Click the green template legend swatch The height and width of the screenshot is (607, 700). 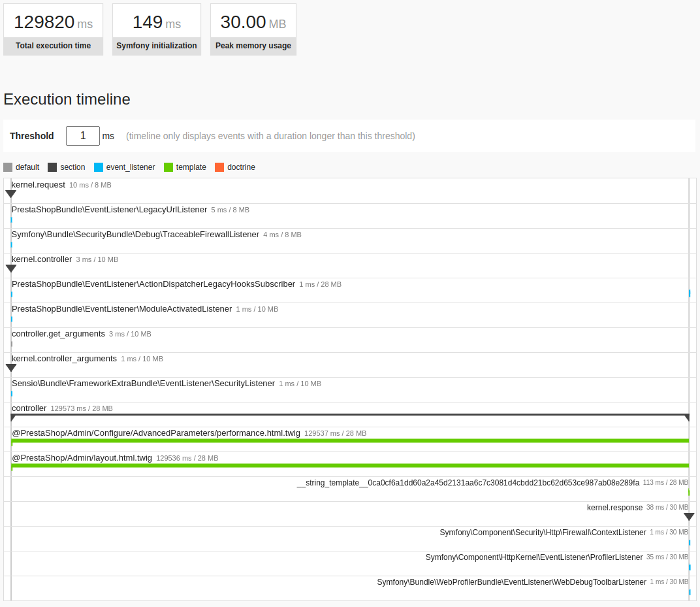(x=168, y=167)
